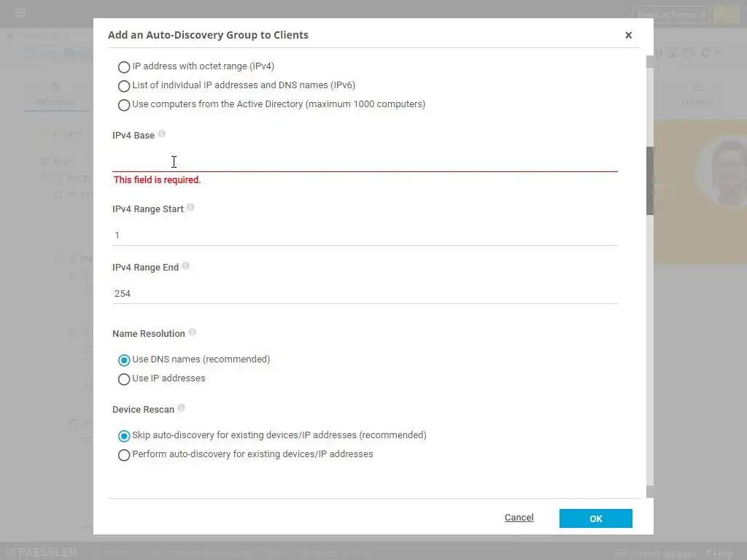
Task: Select Use computers from the Active Directory
Action: pos(124,105)
